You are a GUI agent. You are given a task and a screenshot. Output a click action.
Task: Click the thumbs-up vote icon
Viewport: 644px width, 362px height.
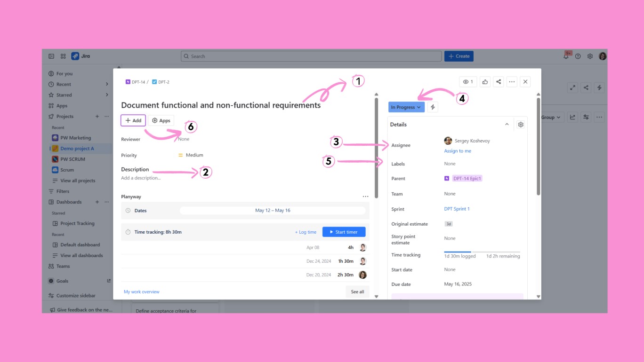(x=485, y=82)
